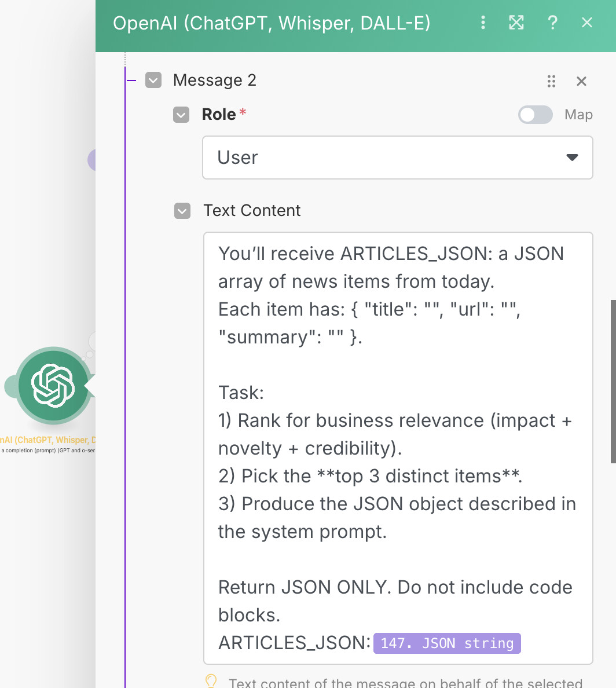Open help for the OpenAI module
The width and height of the screenshot is (616, 688).
[552, 23]
